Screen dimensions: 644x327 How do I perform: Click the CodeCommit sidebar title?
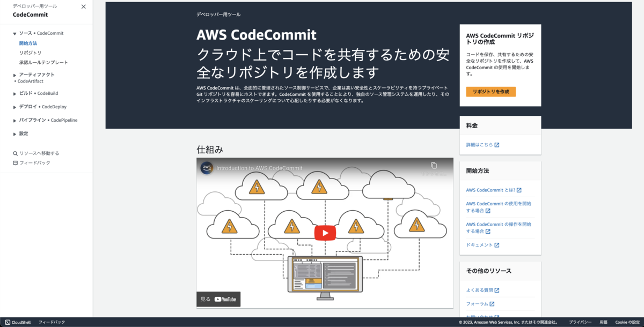point(30,14)
